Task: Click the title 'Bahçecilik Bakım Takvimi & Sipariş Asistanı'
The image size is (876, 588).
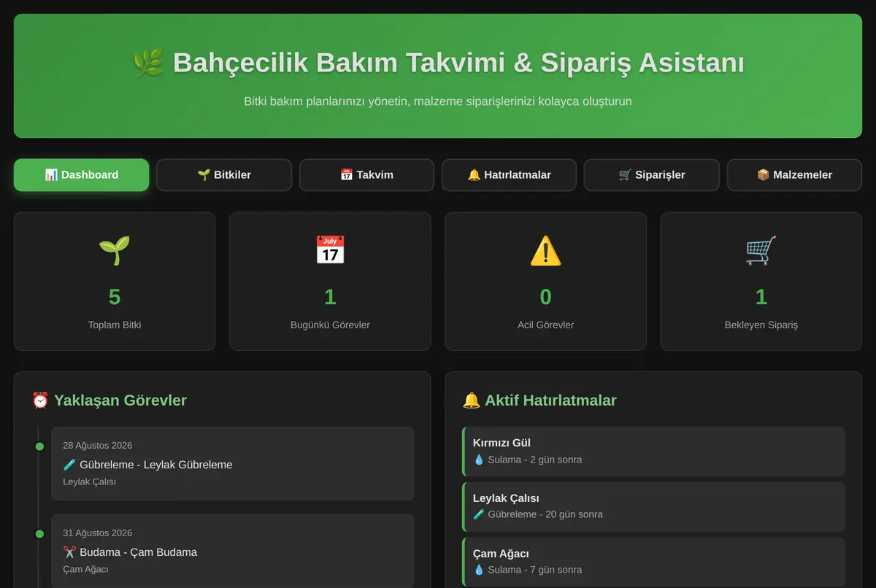Action: point(458,63)
